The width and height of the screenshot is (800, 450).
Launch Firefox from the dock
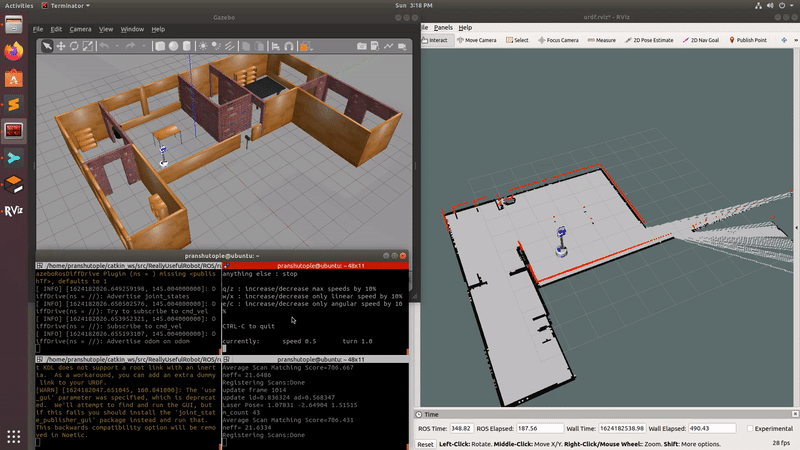coord(14,51)
